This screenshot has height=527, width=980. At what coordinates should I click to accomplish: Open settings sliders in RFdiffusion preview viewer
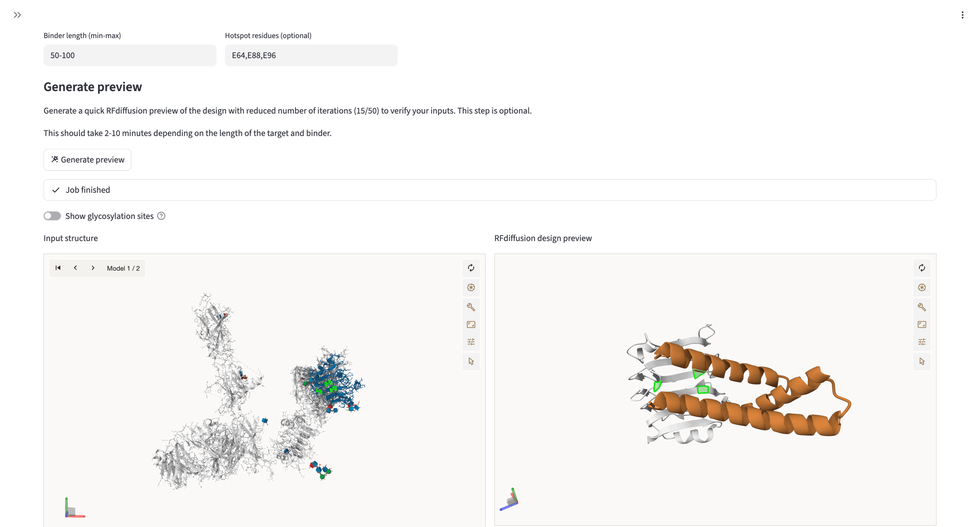[922, 342]
